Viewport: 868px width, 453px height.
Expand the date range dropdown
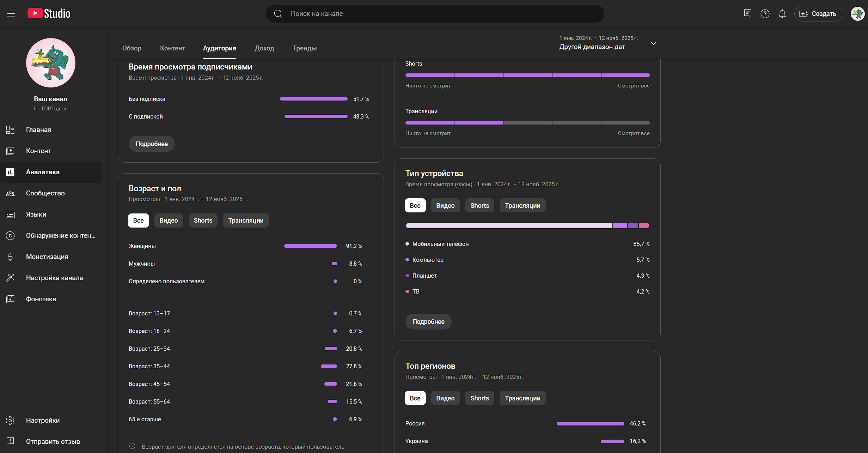(x=653, y=43)
